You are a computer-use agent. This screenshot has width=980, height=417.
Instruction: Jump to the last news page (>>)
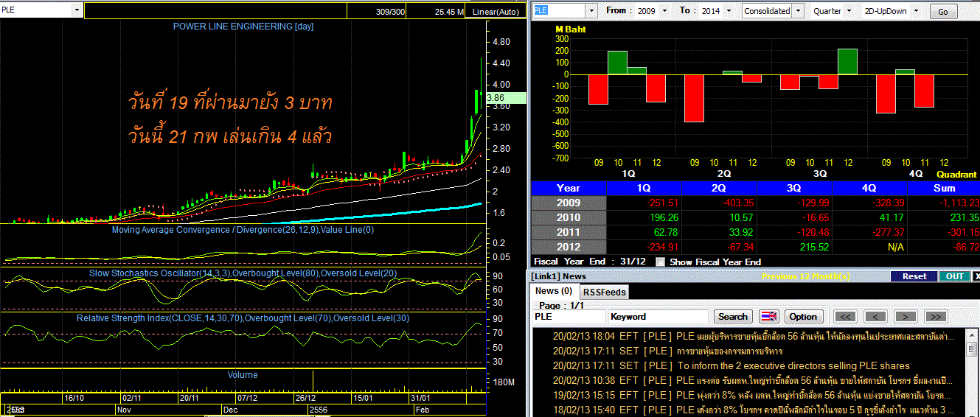pyautogui.click(x=935, y=316)
